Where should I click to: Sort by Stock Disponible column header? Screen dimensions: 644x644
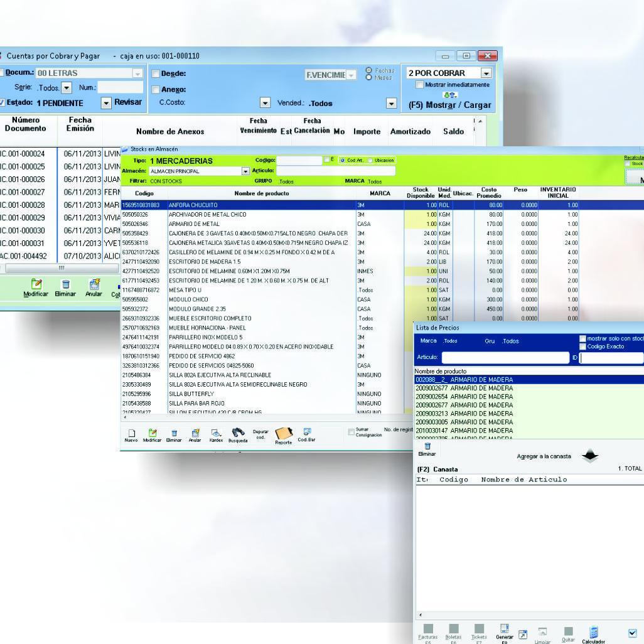(421, 193)
